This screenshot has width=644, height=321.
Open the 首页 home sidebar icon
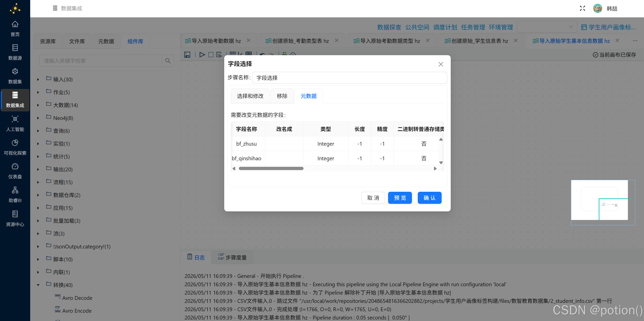pyautogui.click(x=15, y=28)
